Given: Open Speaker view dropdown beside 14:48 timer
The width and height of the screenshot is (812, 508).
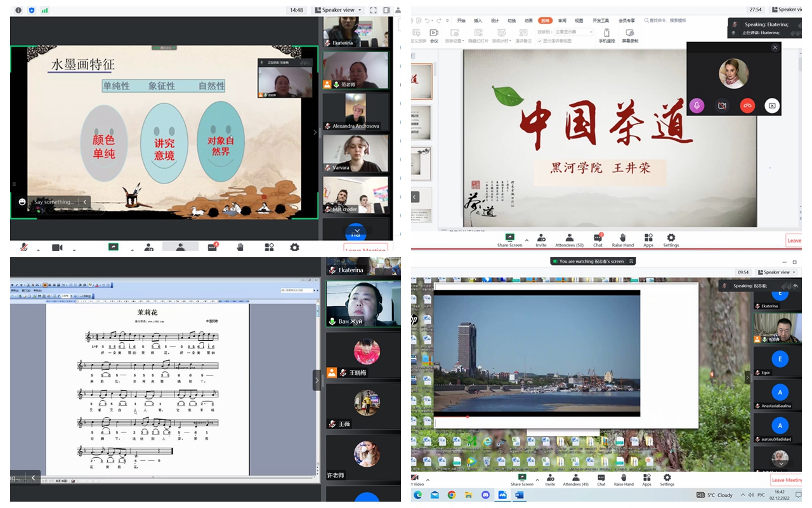Looking at the screenshot, I should tap(341, 10).
